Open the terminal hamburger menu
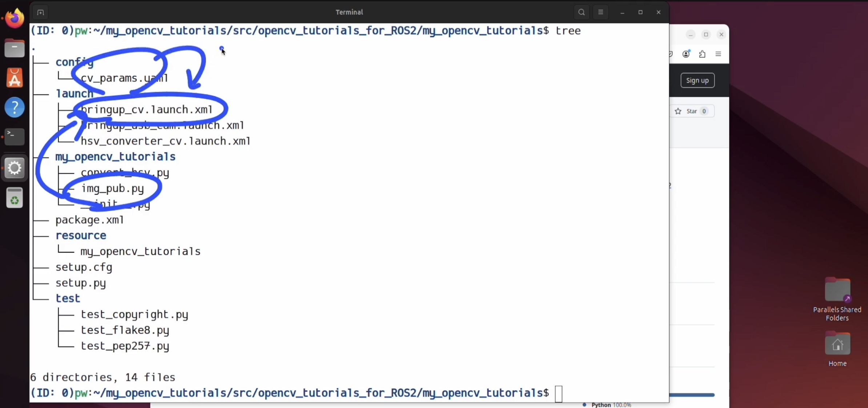 coord(601,12)
